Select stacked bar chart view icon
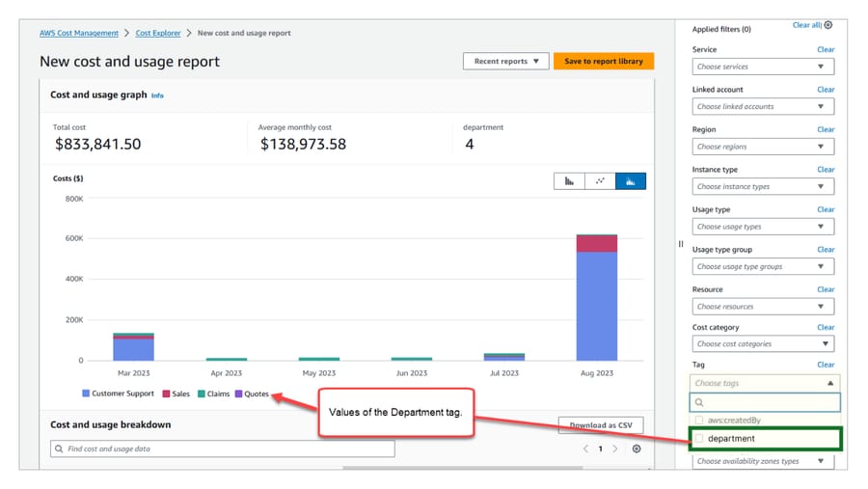Screen dimensions: 868x489 tap(631, 181)
